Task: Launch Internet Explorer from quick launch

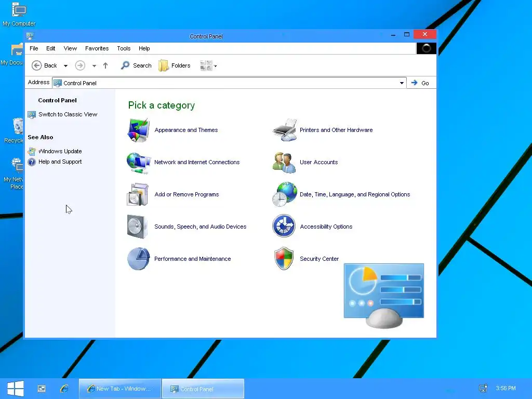Action: click(64, 389)
